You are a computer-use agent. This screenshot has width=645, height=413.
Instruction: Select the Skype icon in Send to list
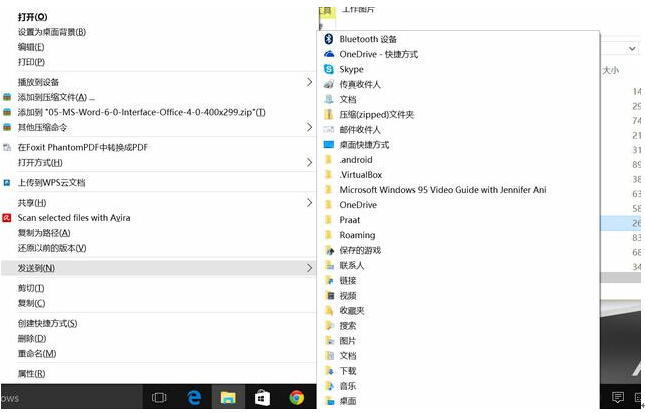tap(328, 69)
